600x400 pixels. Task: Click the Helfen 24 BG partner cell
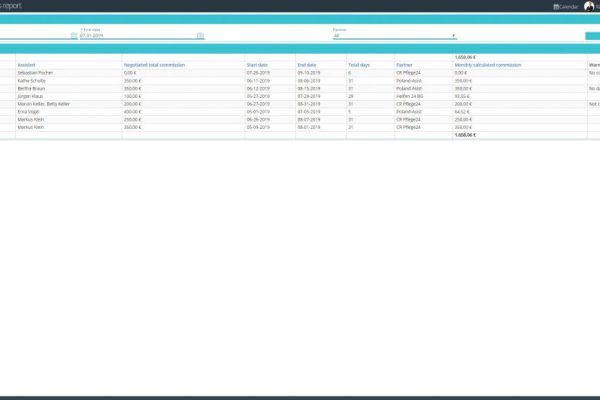(410, 96)
